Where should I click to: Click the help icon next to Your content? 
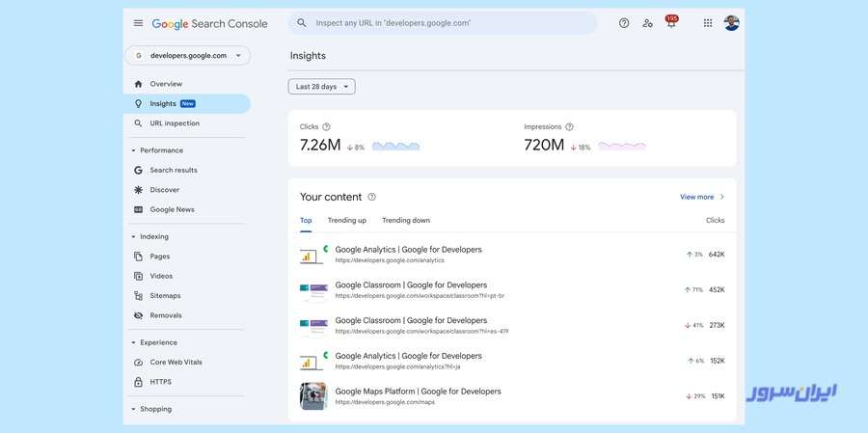(372, 197)
